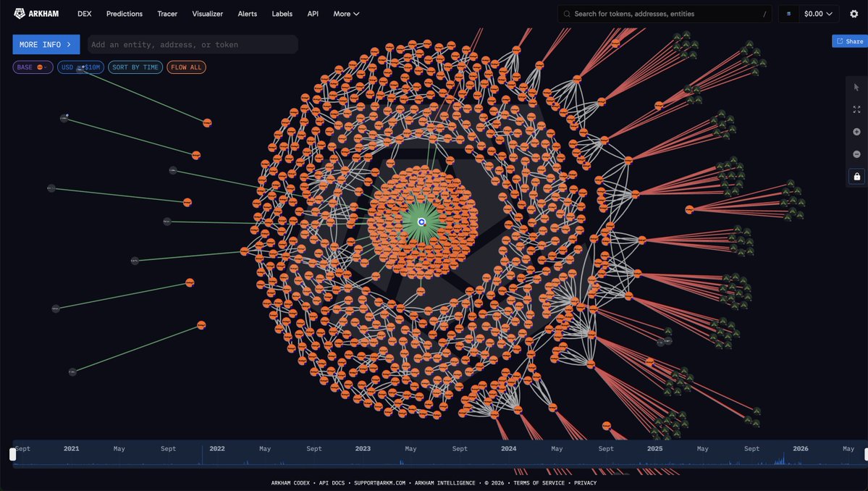Click the Arkham logo icon

[20, 14]
